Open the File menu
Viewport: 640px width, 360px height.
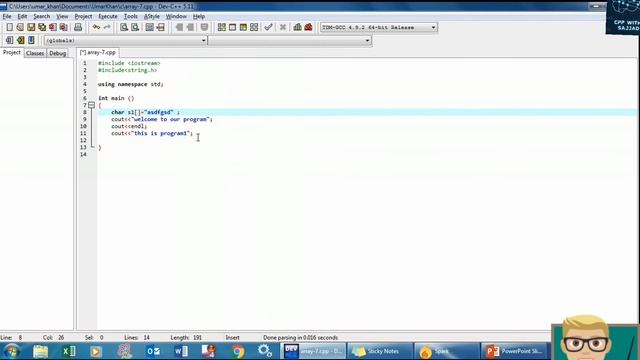pyautogui.click(x=7, y=16)
